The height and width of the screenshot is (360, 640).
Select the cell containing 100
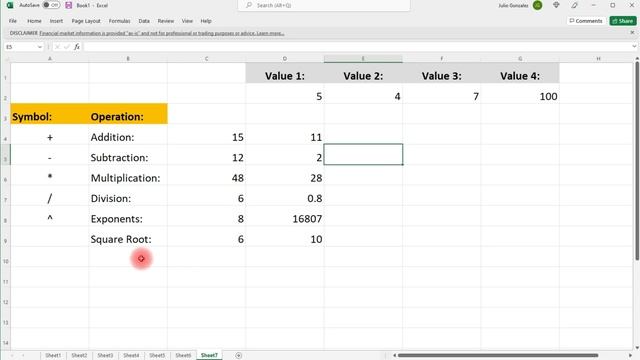click(x=520, y=93)
